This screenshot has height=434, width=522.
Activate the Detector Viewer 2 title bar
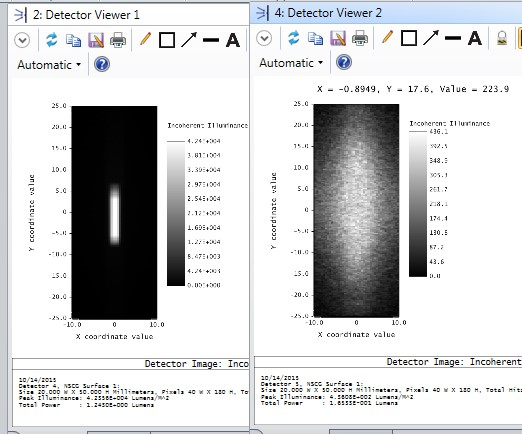pyautogui.click(x=386, y=13)
